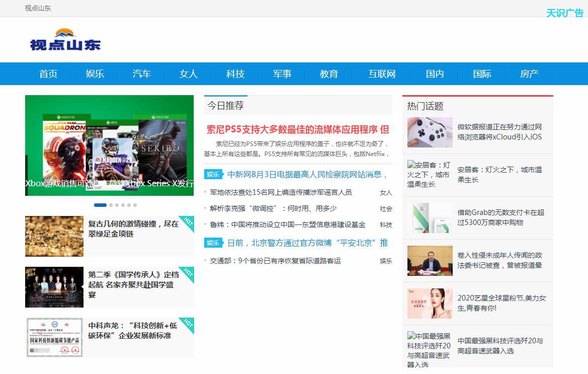
Task: Open 卷入性侵未成年人传闻的政法委书记被查 article
Action: (499, 260)
